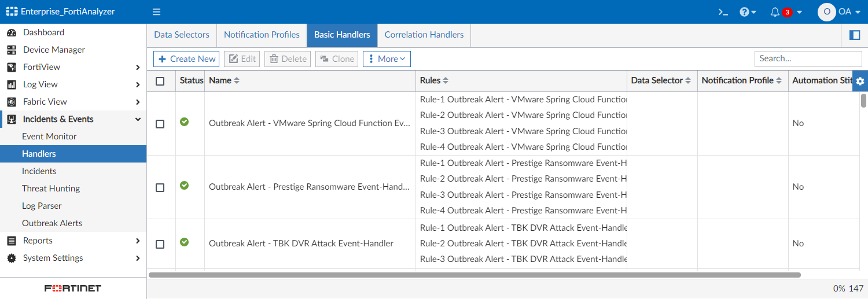The height and width of the screenshot is (299, 868).
Task: Open the Data Selectors tab
Action: pyautogui.click(x=182, y=35)
